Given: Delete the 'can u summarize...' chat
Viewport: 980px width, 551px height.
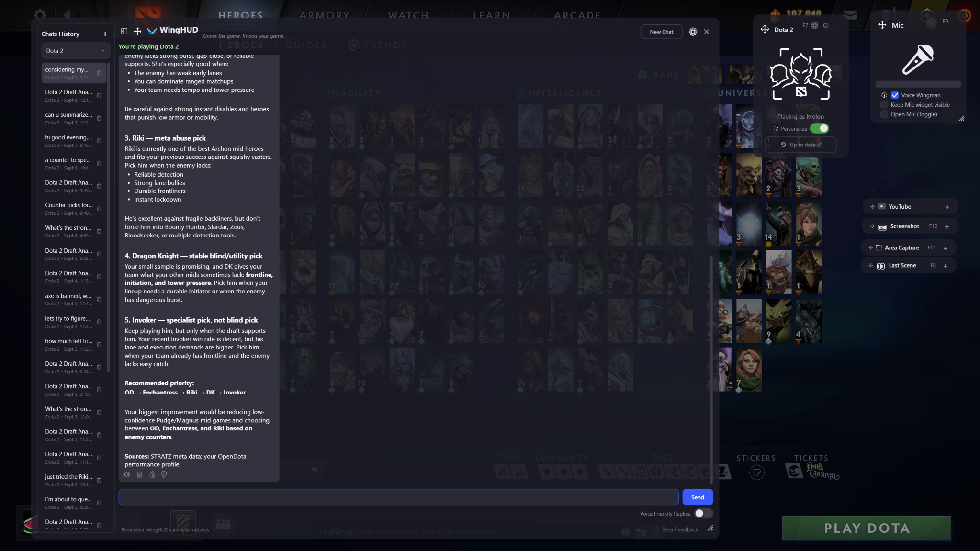Looking at the screenshot, I should click(99, 118).
